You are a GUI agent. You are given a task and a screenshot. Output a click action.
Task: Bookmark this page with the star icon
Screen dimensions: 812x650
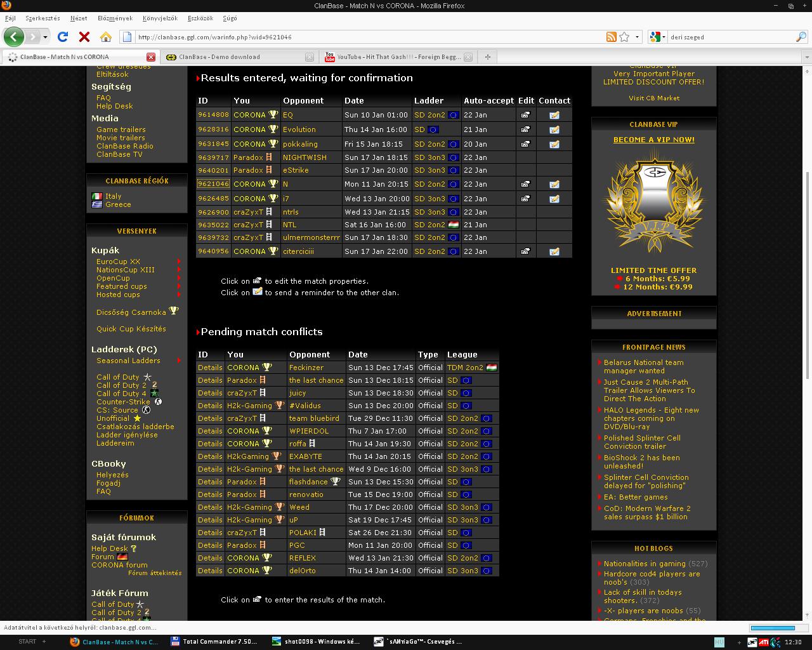(x=624, y=37)
